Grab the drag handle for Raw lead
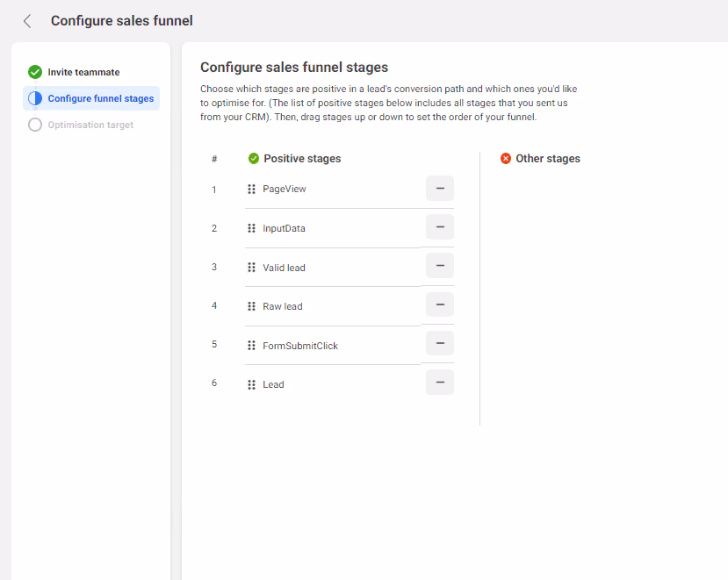This screenshot has height=580, width=728. click(x=251, y=306)
